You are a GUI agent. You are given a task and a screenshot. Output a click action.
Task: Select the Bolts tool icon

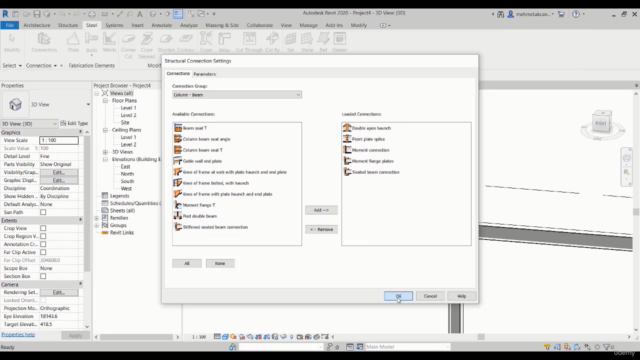91,42
